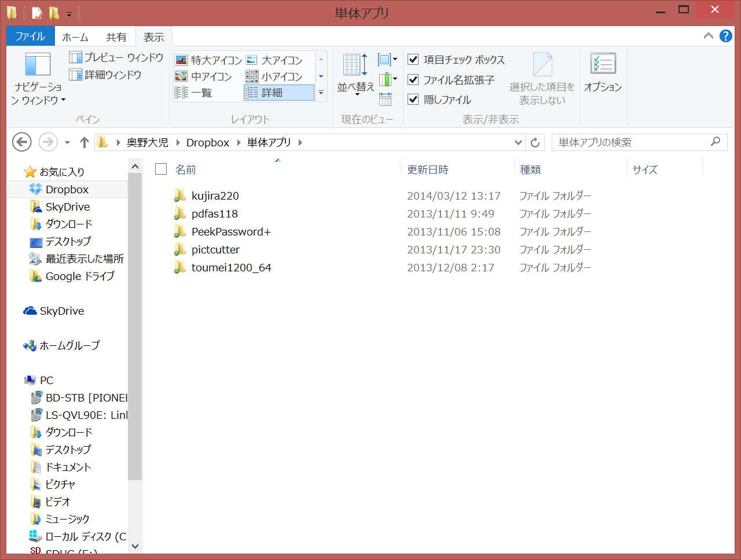Expand the address bar history dropdown
Screen dimensions: 741x560
click(x=518, y=142)
